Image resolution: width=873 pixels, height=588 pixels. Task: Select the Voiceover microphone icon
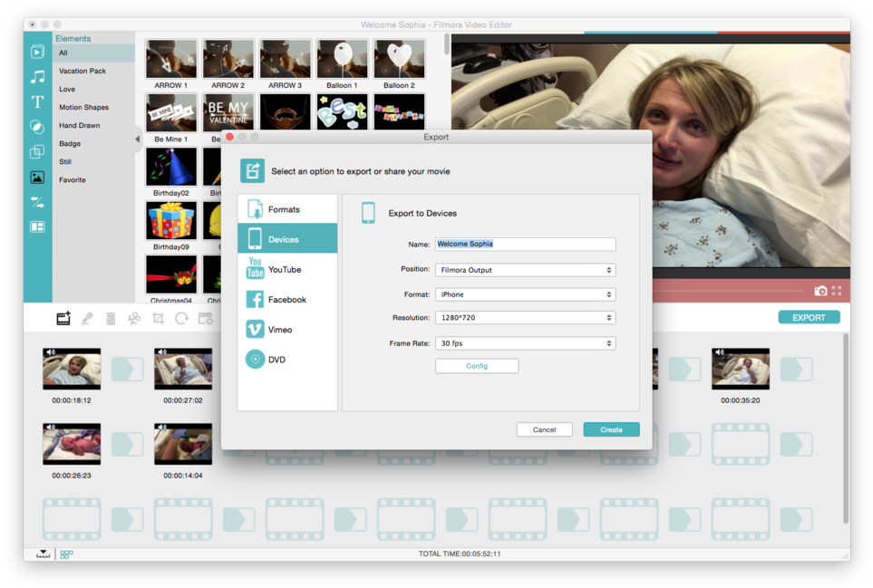coord(89,318)
